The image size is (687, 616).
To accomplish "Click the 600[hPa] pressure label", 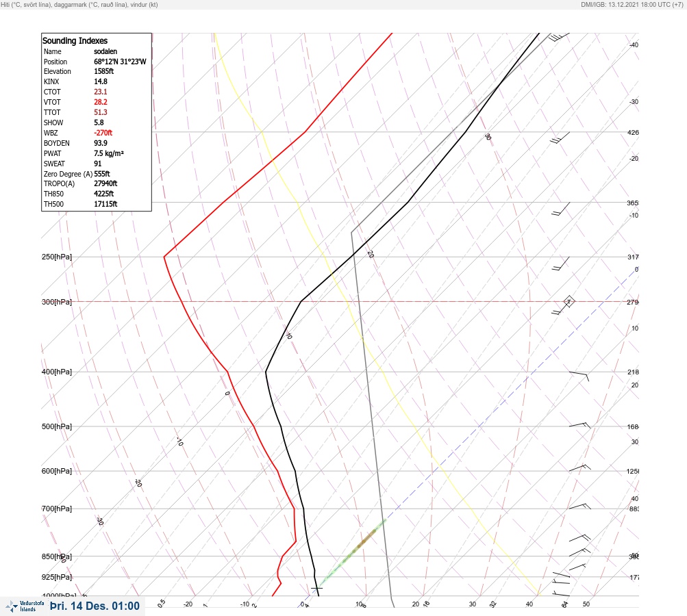I will tap(57, 471).
